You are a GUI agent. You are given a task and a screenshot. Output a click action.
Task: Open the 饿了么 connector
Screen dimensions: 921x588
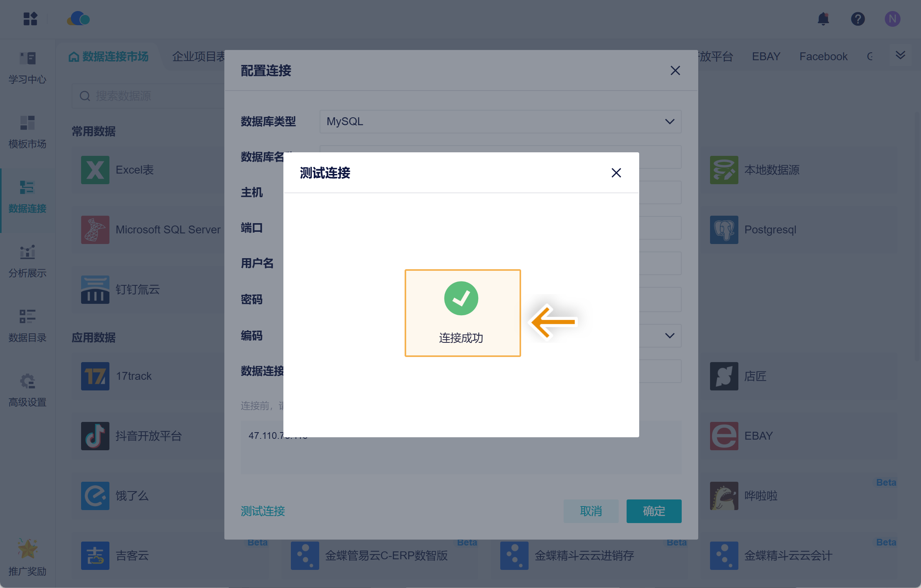95,496
